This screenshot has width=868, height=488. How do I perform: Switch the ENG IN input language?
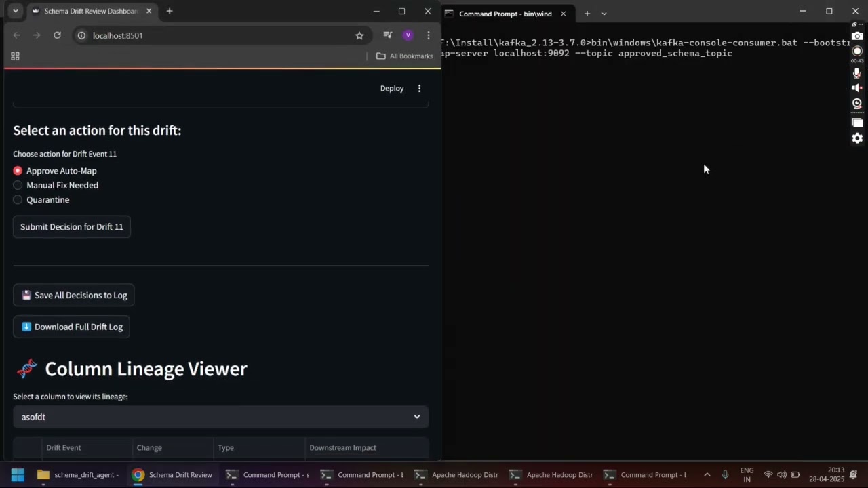tap(747, 474)
